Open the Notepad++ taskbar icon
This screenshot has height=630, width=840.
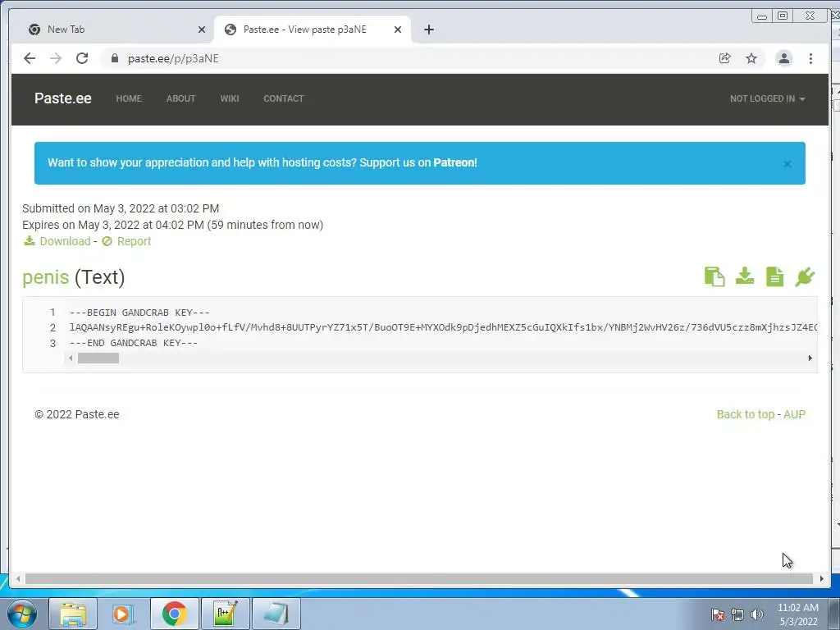click(x=225, y=614)
